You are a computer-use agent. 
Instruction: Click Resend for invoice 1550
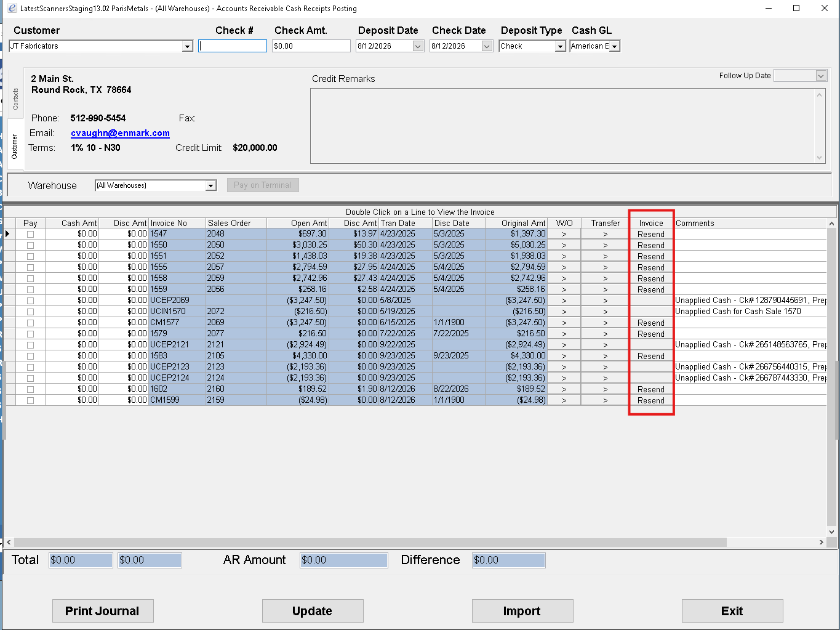[651, 245]
